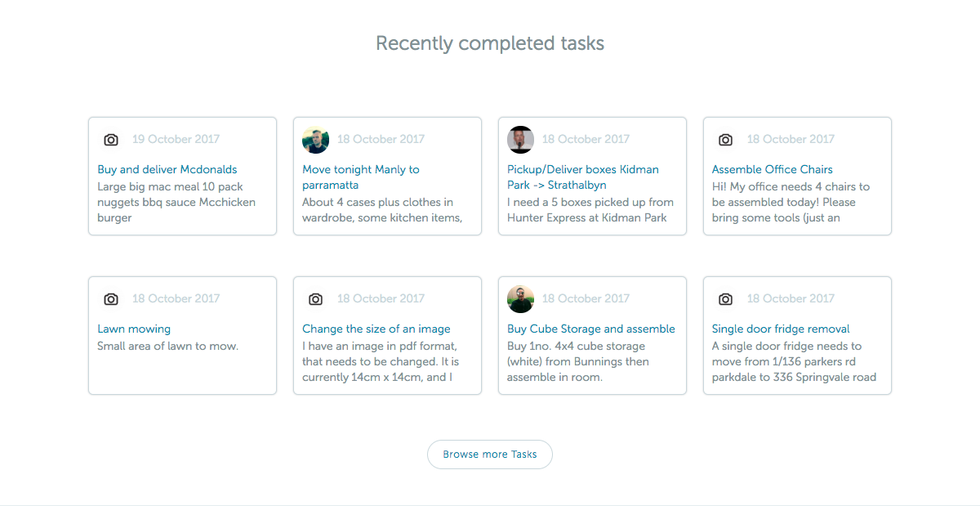Open Pickup/Deliver boxes Kidman Park -> Strathalbyn task
Screen dimensions: 980x506
pos(583,177)
